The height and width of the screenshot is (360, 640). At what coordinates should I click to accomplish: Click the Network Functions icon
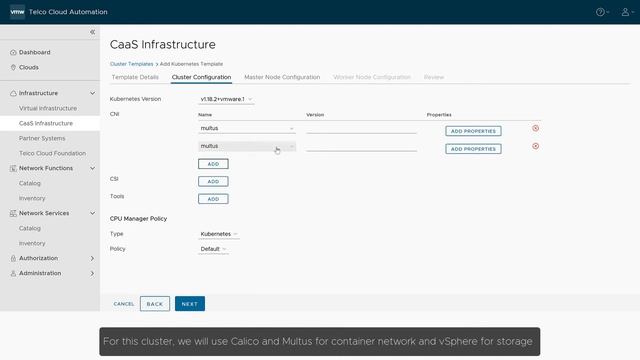(x=13, y=168)
